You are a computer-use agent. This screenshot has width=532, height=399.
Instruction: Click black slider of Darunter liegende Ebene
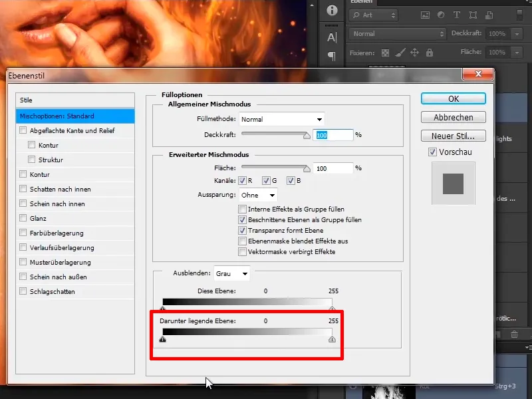[x=162, y=339]
